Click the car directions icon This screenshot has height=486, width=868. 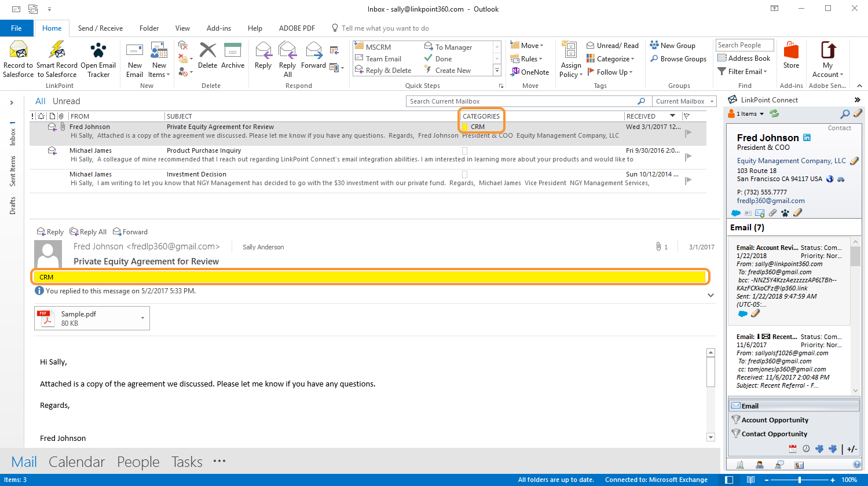[841, 179]
